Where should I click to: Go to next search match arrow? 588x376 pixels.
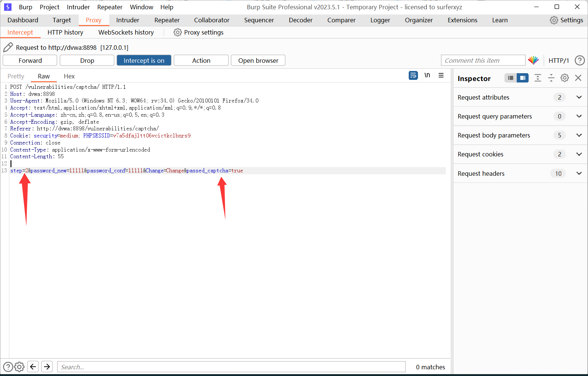click(x=47, y=367)
